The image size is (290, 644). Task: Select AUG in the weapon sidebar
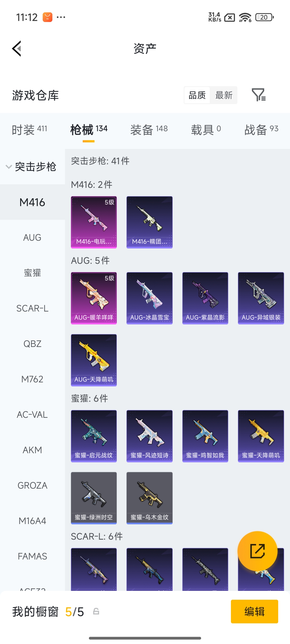32,237
